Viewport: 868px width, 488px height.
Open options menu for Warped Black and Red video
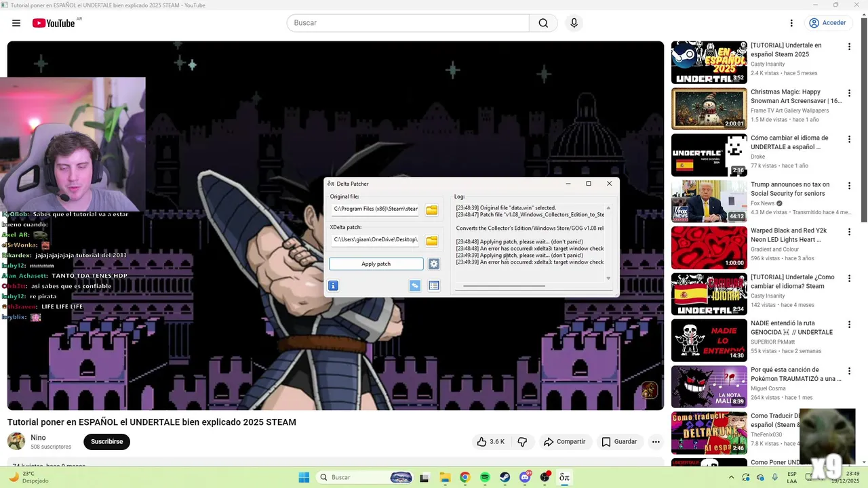pyautogui.click(x=849, y=232)
